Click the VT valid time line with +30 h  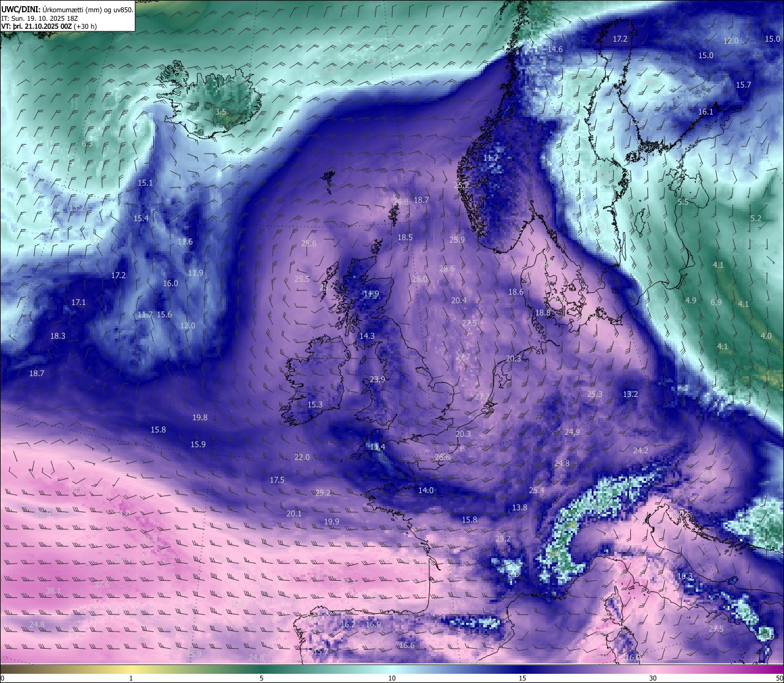coord(48,26)
